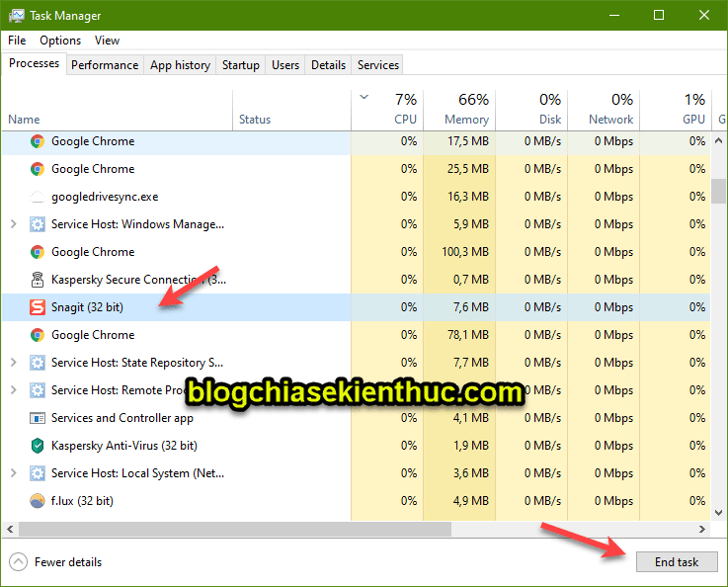
Task: Click the 4,9 MB memory value
Action: (471, 501)
